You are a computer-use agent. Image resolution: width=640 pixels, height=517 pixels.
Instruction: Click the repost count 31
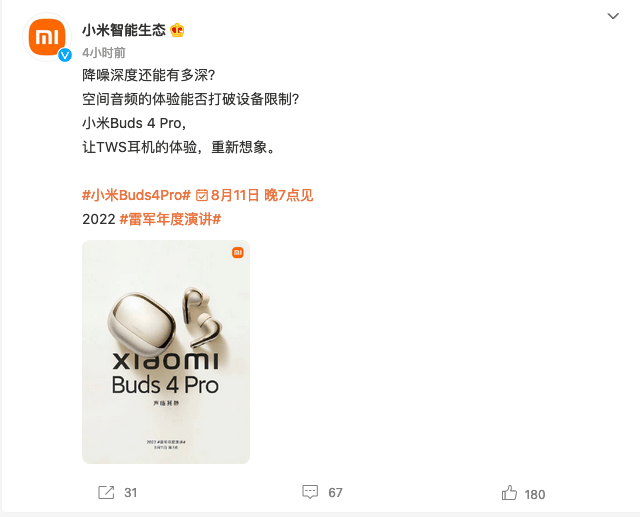click(x=131, y=493)
